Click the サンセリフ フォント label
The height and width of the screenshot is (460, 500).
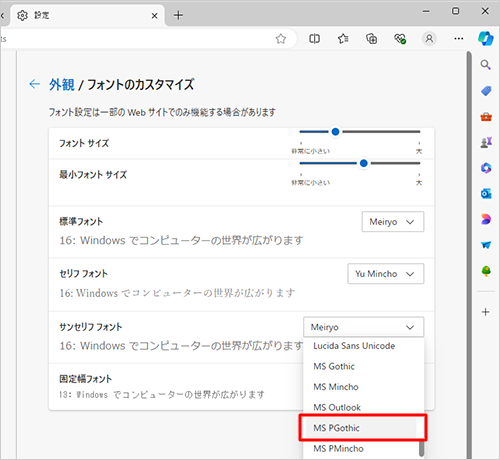coord(91,327)
